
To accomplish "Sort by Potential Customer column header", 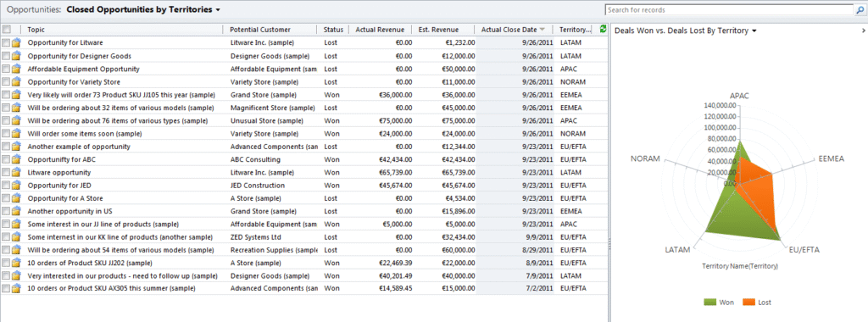I will tap(259, 30).
